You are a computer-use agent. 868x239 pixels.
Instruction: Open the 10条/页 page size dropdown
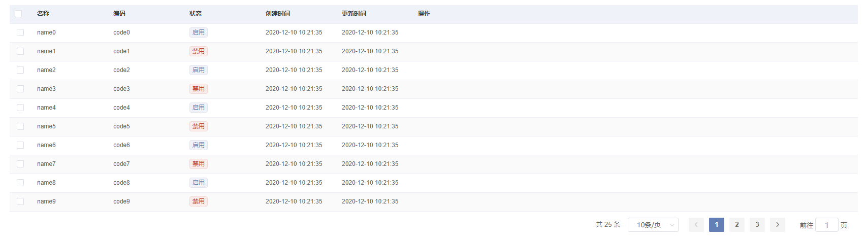653,225
